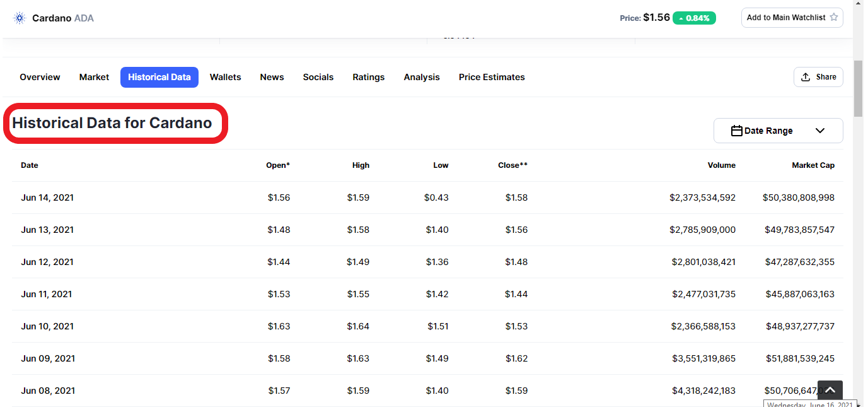Click the Low column header
Screen dimensions: 868x407
point(441,165)
